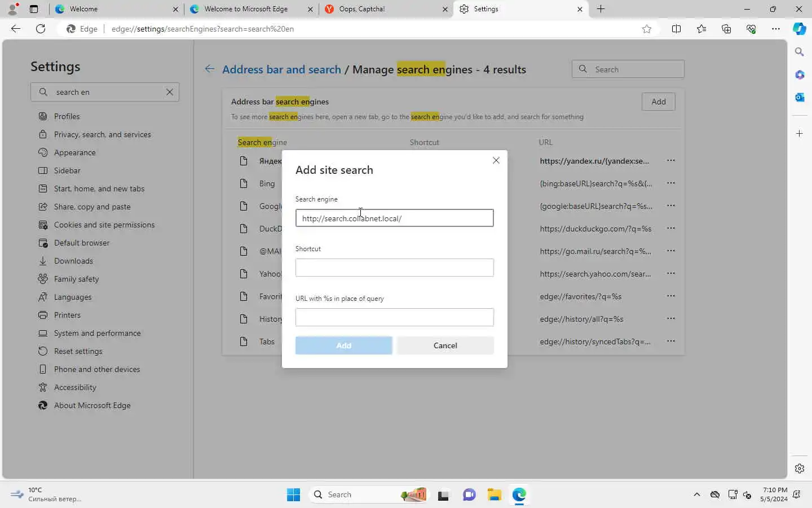The height and width of the screenshot is (508, 812).
Task: Open File Explorer from the taskbar
Action: tap(494, 494)
